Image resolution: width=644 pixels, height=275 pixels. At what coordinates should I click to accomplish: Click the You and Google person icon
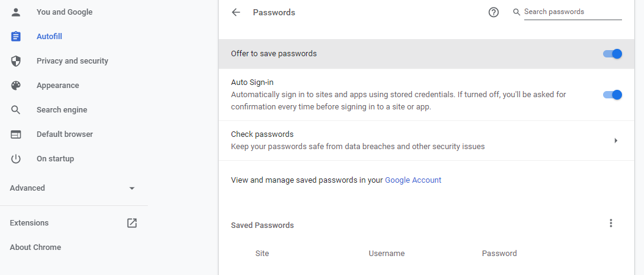pos(16,12)
